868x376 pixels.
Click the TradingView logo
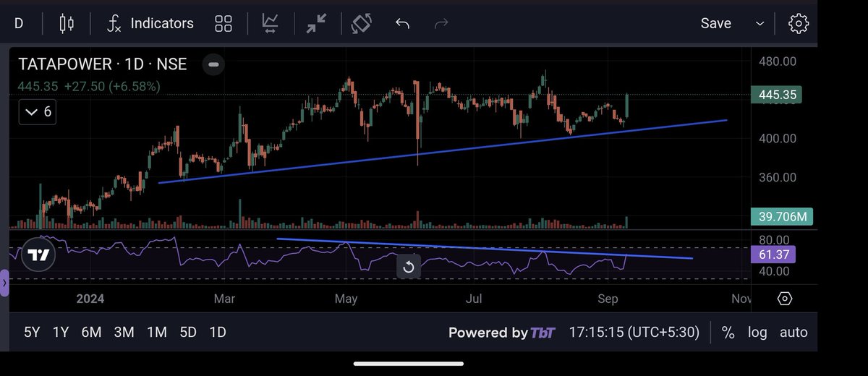coord(38,255)
